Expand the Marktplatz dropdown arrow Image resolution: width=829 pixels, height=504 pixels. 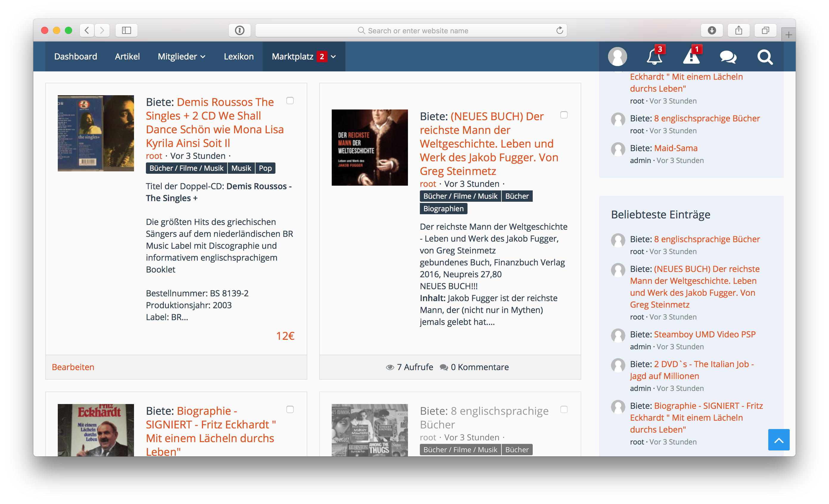[x=334, y=57]
